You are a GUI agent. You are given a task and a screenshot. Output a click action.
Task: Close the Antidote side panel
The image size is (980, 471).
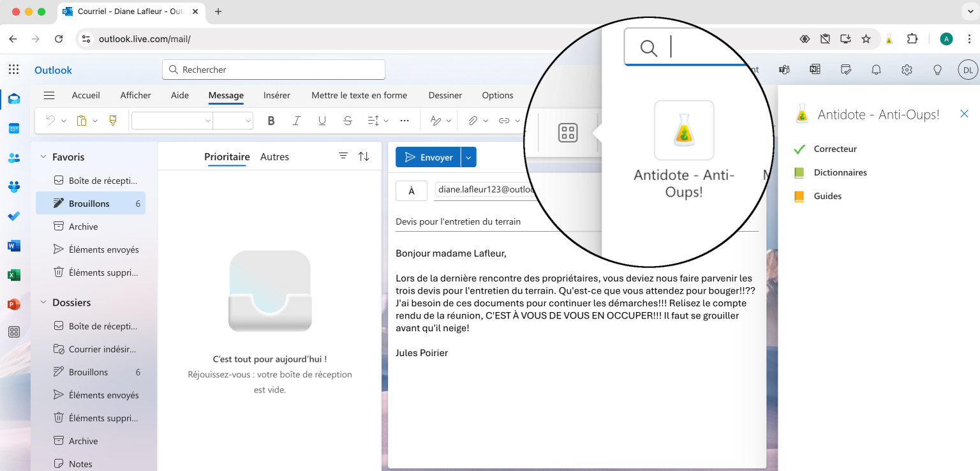[x=964, y=114]
